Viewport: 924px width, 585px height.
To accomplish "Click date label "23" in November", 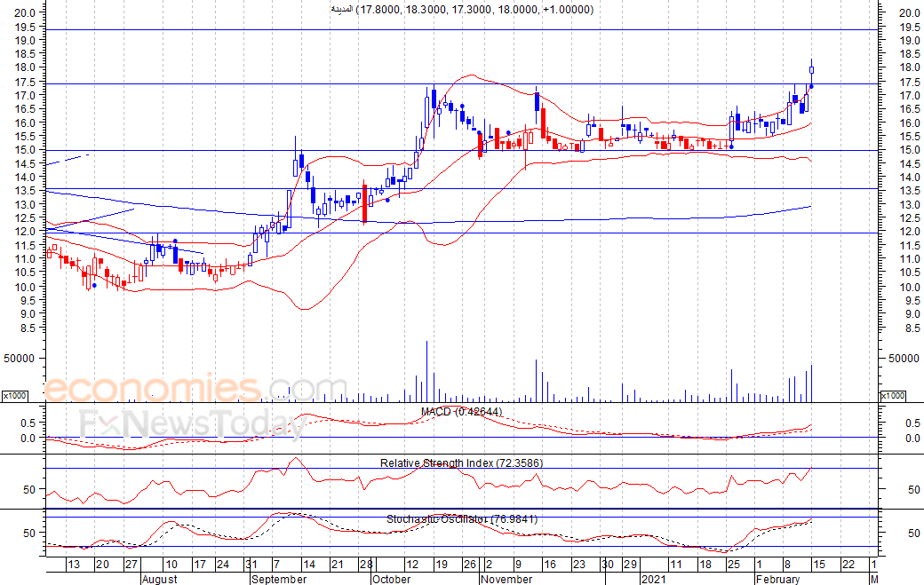I will click(578, 565).
